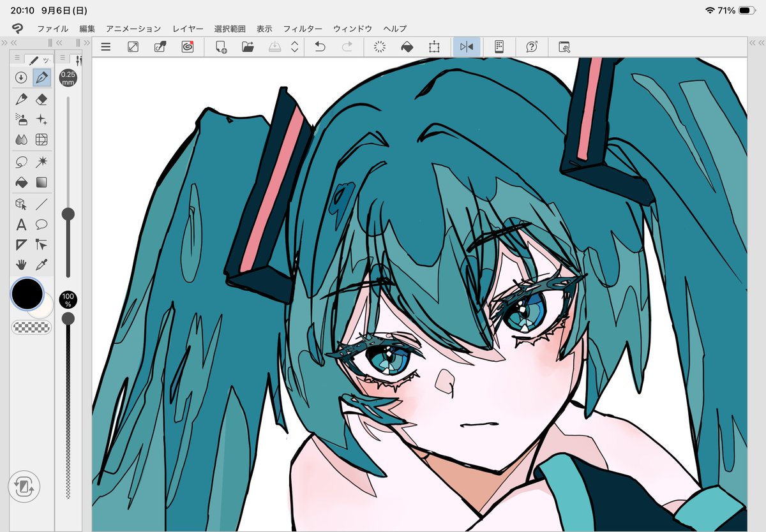
Task: Click the brush size slider handle
Action: click(x=68, y=214)
